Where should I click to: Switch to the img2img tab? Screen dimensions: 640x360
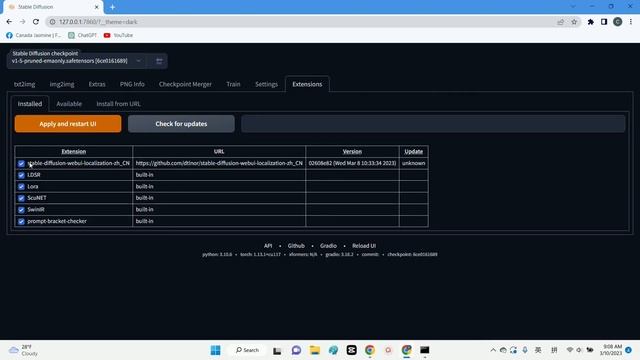(x=62, y=84)
